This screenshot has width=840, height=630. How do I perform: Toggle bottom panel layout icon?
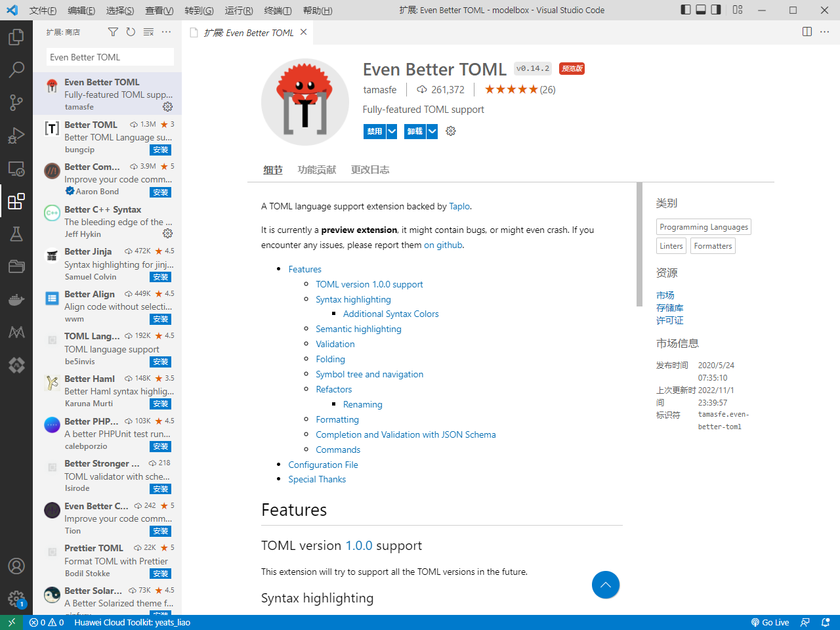[x=701, y=10]
